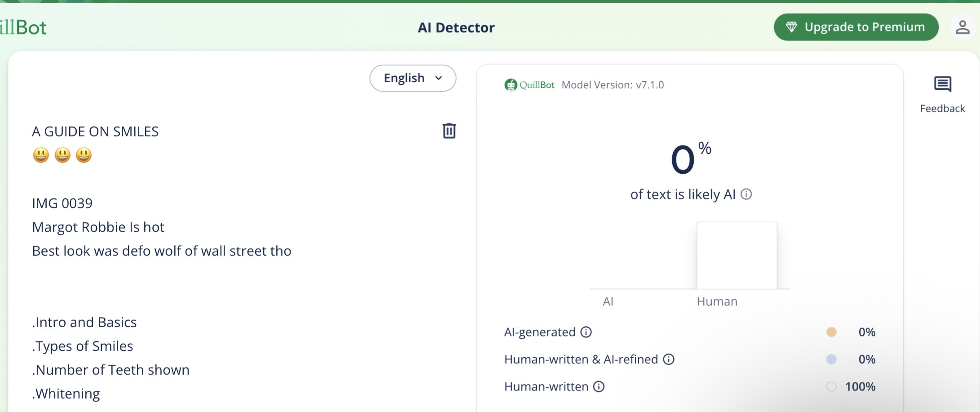Click the 100% Human-written value
The image size is (980, 412).
coord(860,387)
